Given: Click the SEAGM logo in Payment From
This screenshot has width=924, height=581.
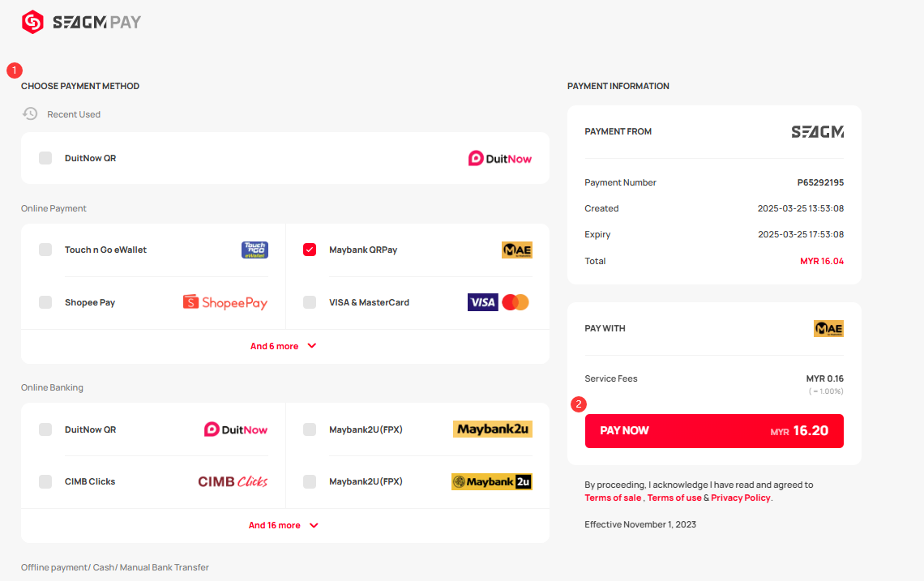Looking at the screenshot, I should 817,131.
